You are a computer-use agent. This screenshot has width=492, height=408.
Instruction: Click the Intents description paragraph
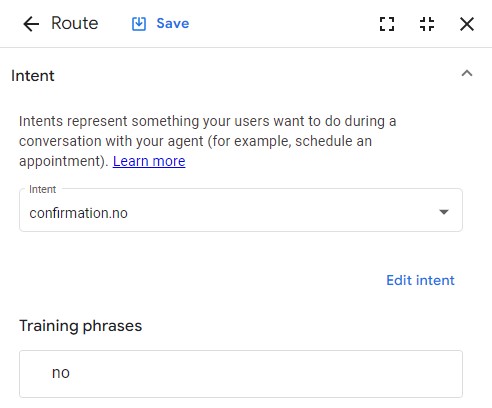click(207, 141)
